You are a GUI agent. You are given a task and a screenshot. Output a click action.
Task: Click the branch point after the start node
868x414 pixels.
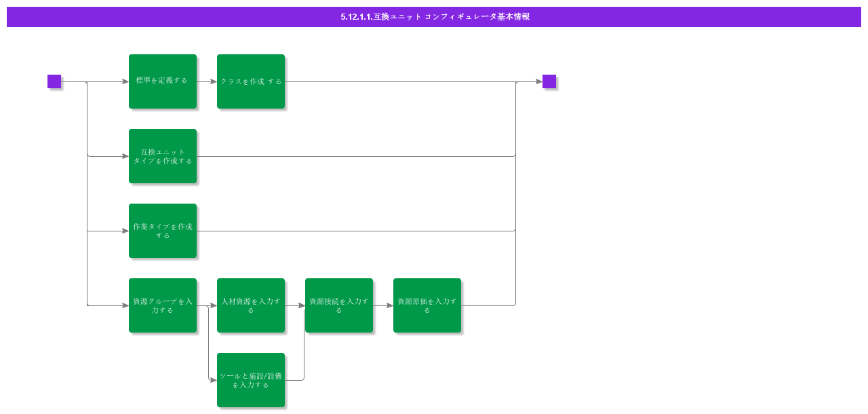(87, 81)
